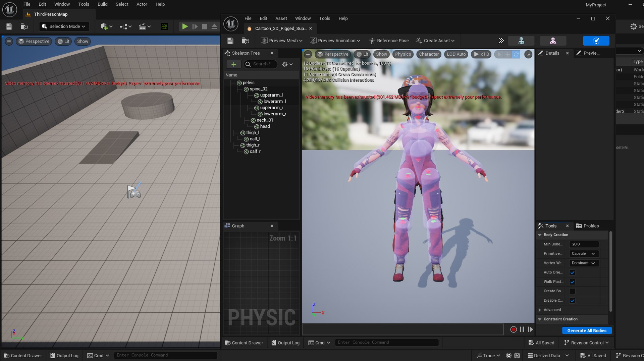The height and width of the screenshot is (361, 644).
Task: Choose the select-mode cursor tool in viewport
Action: pyautogui.click(x=499, y=54)
